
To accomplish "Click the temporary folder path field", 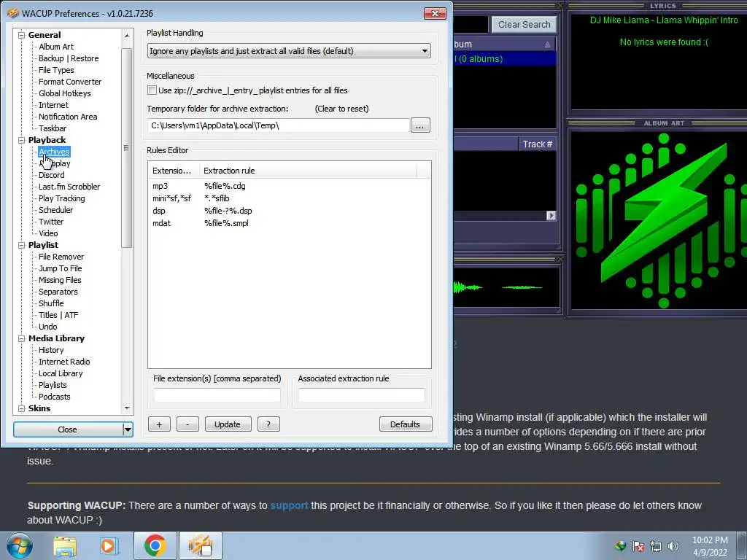I will pos(278,125).
